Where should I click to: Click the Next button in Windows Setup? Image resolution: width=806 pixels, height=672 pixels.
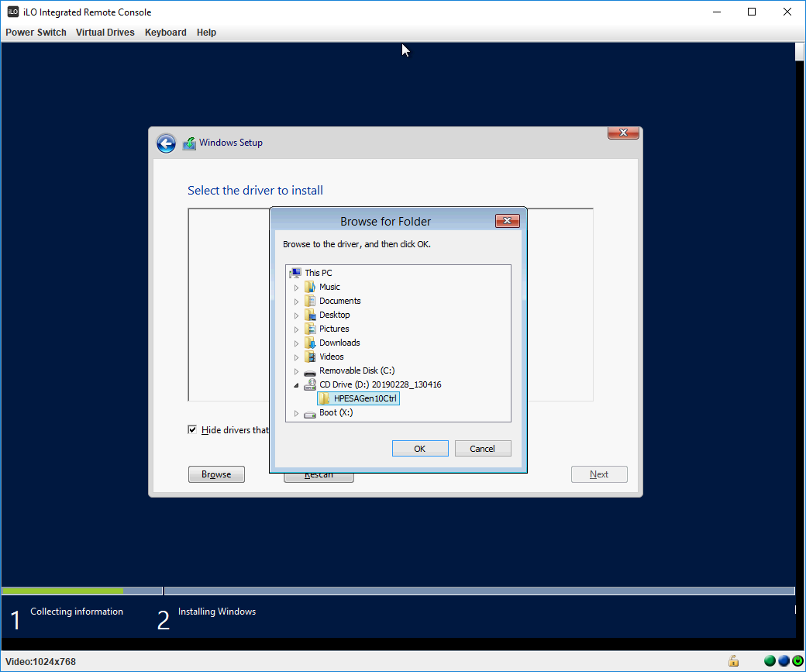pos(599,474)
